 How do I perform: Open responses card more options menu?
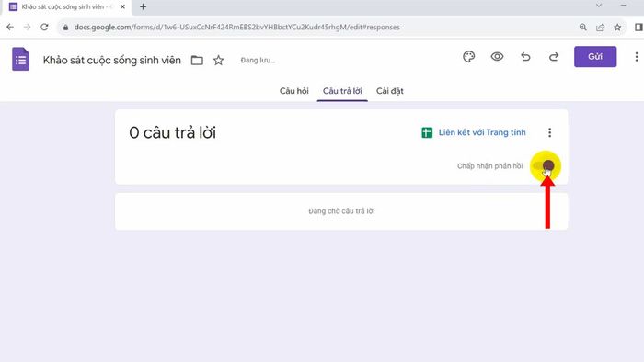[549, 132]
